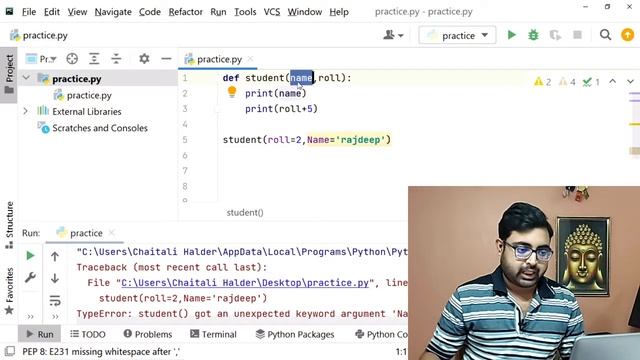Image resolution: width=640 pixels, height=360 pixels.
Task: Open the Project view selector dropdown
Action: click(x=41, y=59)
